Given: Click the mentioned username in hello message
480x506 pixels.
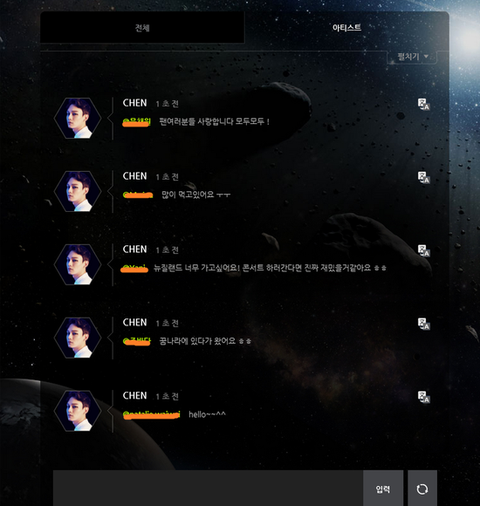Looking at the screenshot, I should (151, 415).
